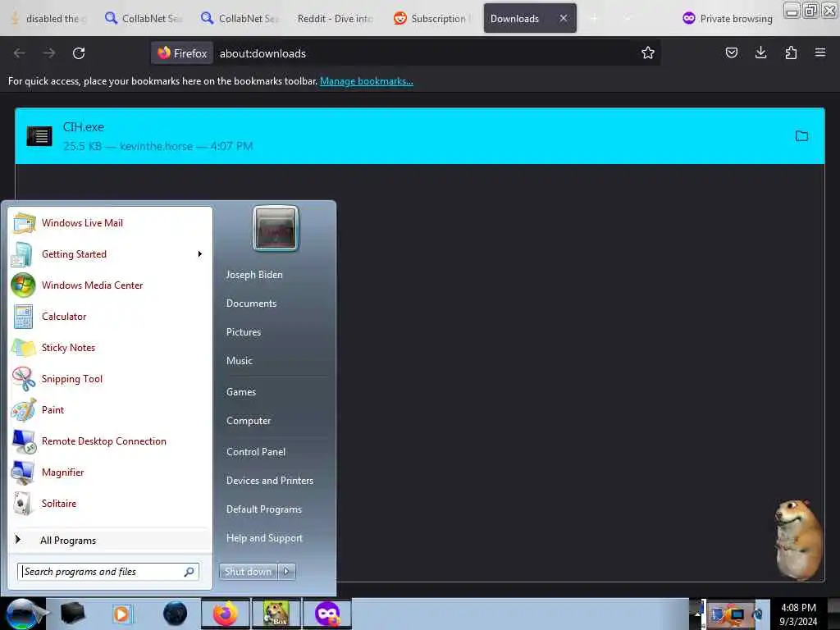Show CIH.exe in its containing folder
This screenshot has width=840, height=630.
tap(801, 136)
